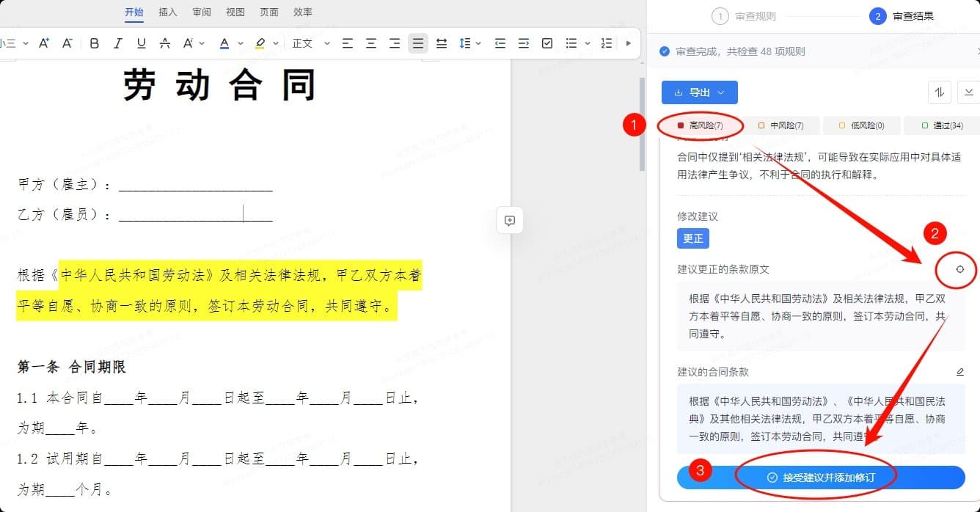This screenshot has width=980, height=512.
Task: Click the increase font size icon
Action: pyautogui.click(x=43, y=43)
